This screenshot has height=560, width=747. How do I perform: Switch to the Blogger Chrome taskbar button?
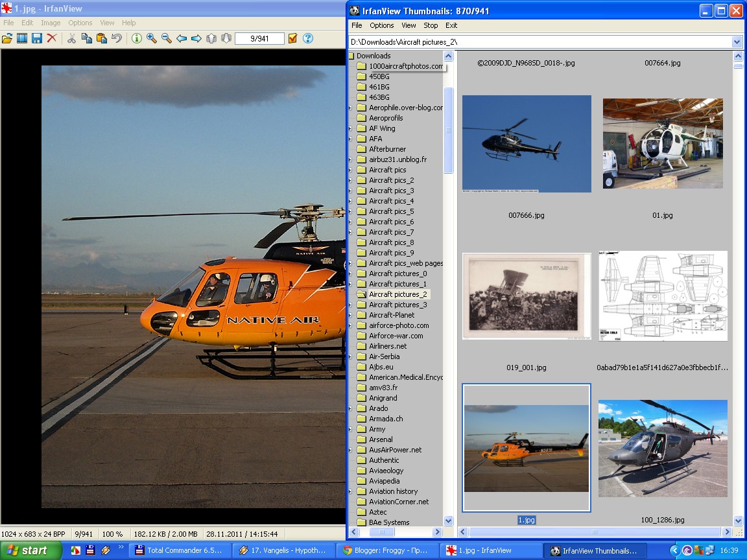(x=387, y=550)
